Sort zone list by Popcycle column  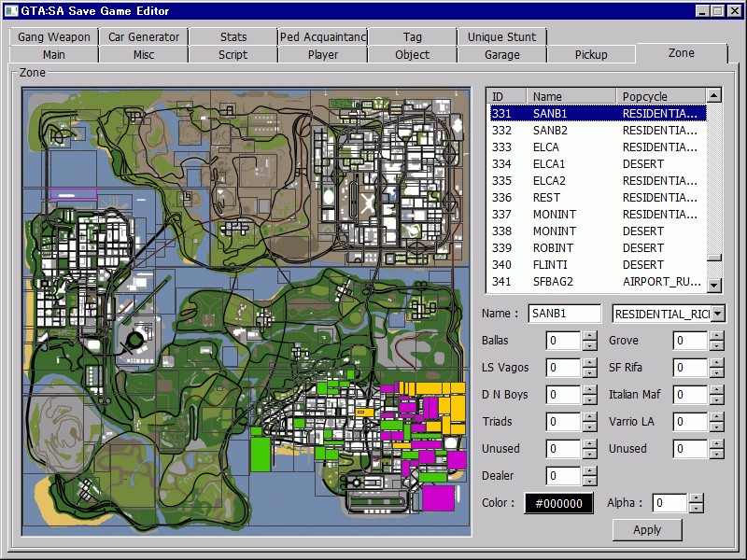(x=661, y=96)
